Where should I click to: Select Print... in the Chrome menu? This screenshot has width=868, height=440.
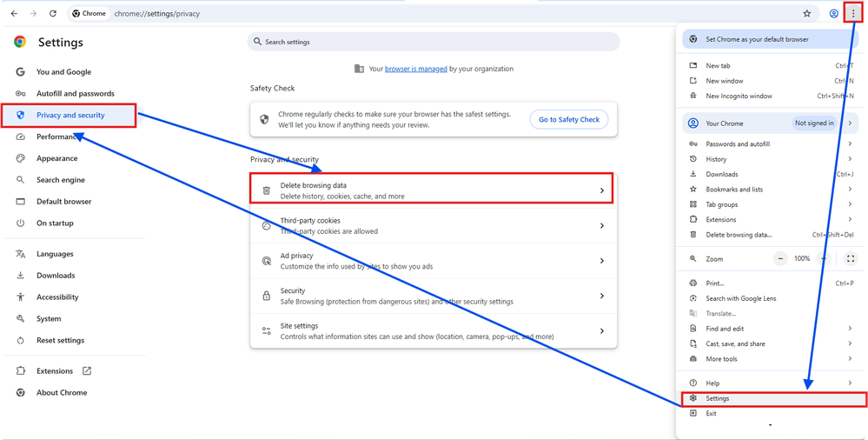[772, 283]
